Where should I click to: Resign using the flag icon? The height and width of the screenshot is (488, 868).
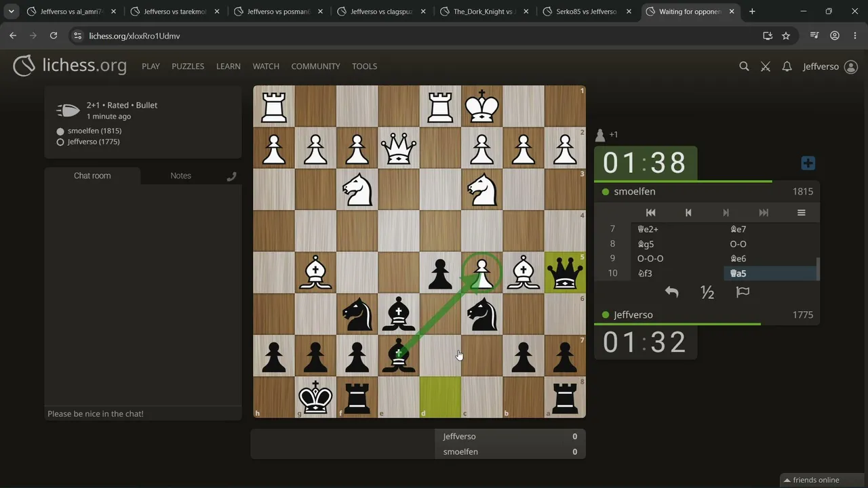pos(743,292)
